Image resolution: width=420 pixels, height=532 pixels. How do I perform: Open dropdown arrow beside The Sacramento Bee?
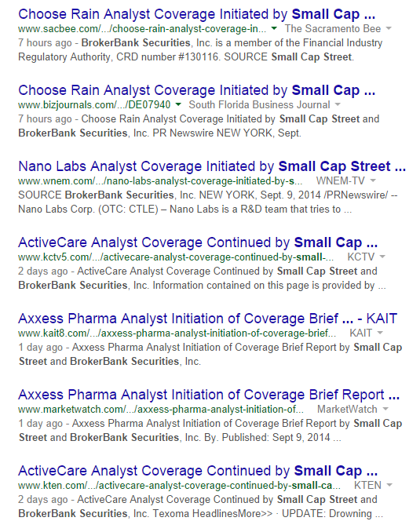[389, 28]
